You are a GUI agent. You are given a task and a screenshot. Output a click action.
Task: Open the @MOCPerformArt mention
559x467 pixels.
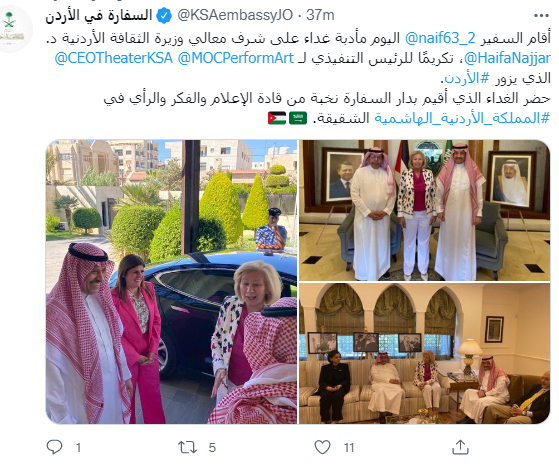click(x=236, y=58)
